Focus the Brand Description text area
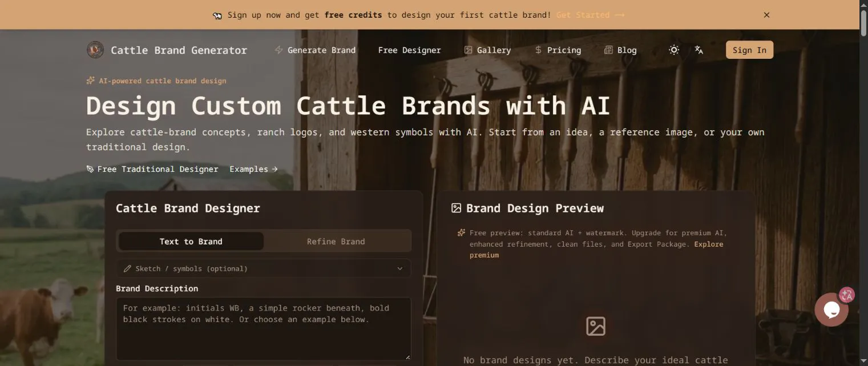868x366 pixels. click(264, 328)
